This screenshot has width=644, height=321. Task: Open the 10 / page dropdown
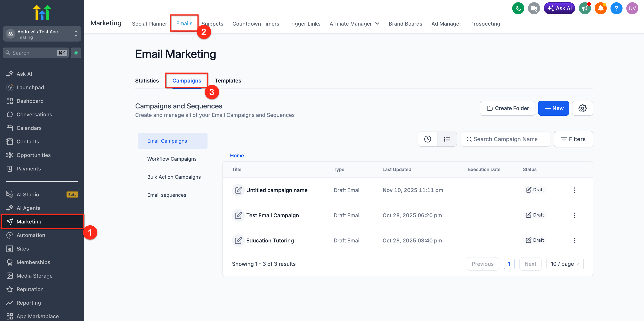(x=565, y=264)
